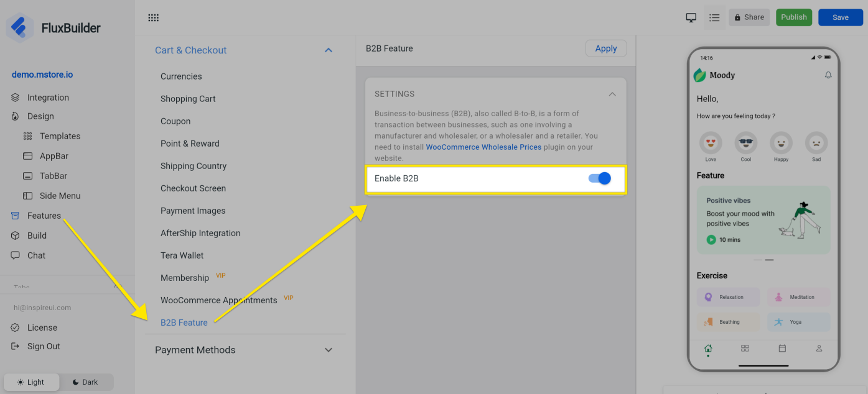Viewport: 868px width, 394px height.
Task: Open Features in the left sidebar
Action: click(44, 216)
